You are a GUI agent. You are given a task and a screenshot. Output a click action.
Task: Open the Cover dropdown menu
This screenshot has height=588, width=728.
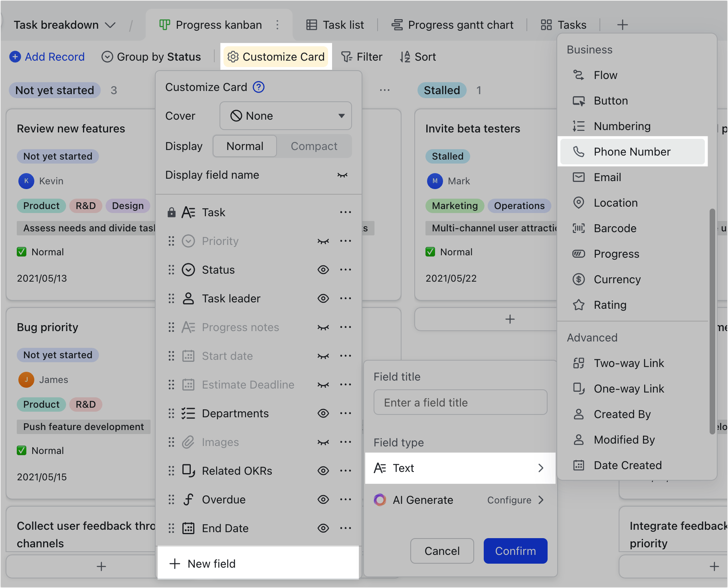[285, 116]
